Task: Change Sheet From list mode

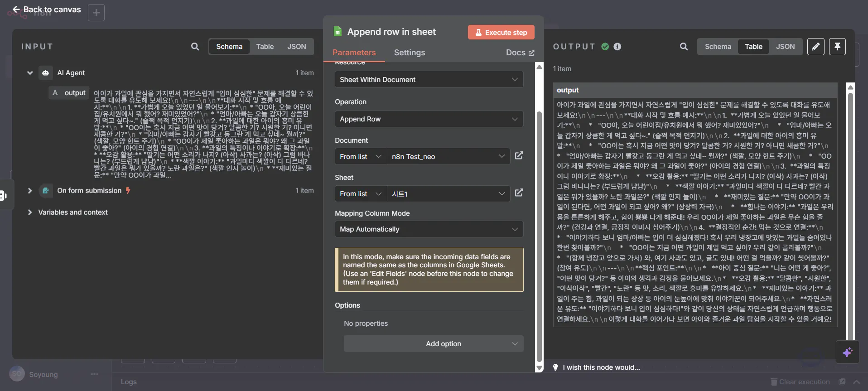Action: [361, 193]
